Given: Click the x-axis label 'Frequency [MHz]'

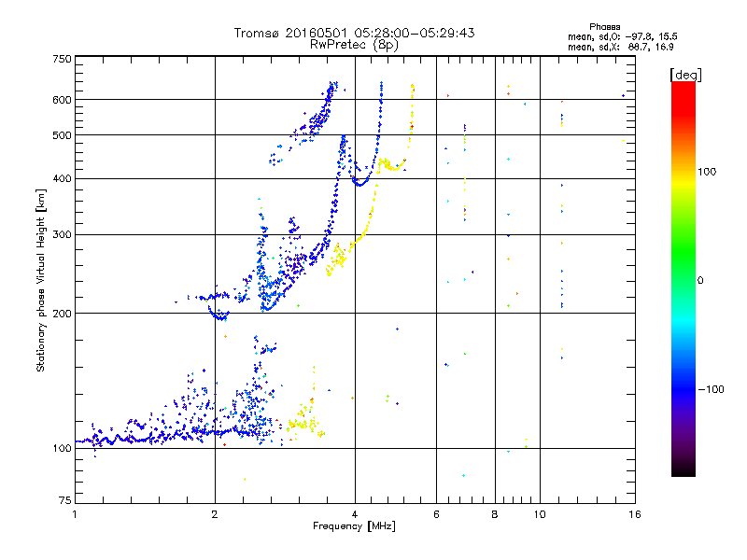Looking at the screenshot, I should 354,526.
